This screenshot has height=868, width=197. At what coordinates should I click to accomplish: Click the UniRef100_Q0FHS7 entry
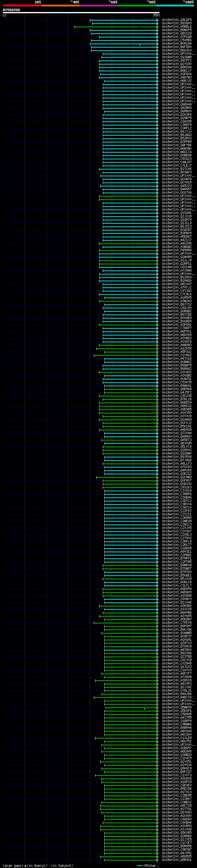(177, 481)
